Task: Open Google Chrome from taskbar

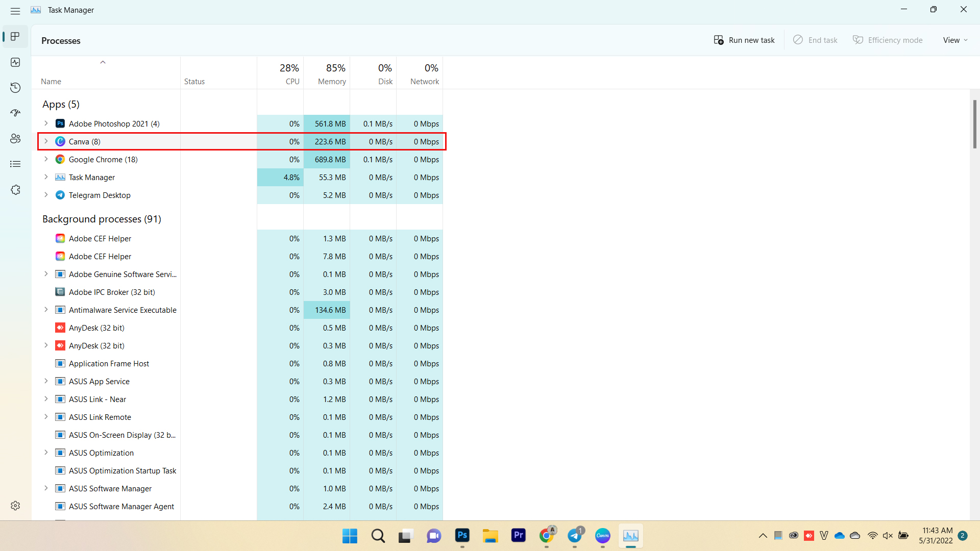Action: coord(547,536)
